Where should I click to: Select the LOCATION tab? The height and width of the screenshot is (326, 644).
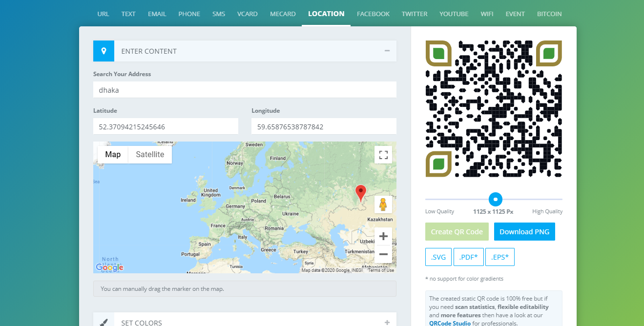click(326, 14)
